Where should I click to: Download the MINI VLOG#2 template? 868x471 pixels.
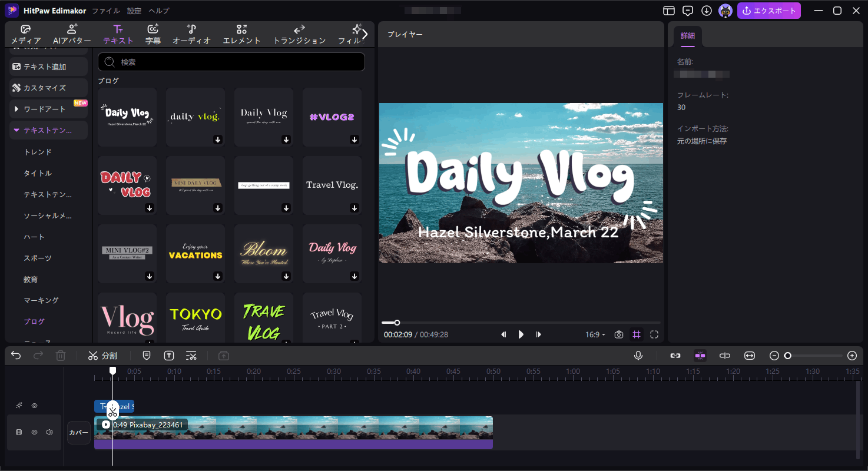coord(150,276)
